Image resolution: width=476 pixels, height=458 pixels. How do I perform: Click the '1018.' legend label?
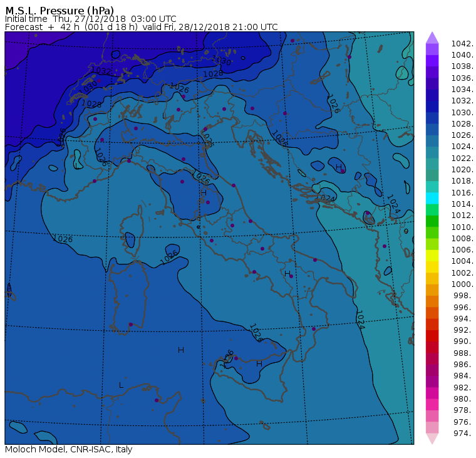point(462,181)
